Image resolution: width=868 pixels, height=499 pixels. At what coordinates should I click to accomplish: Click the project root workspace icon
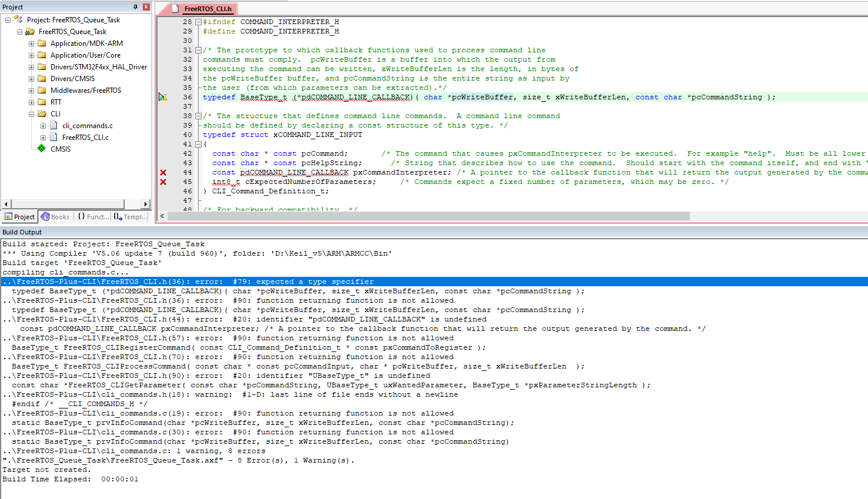(18, 19)
